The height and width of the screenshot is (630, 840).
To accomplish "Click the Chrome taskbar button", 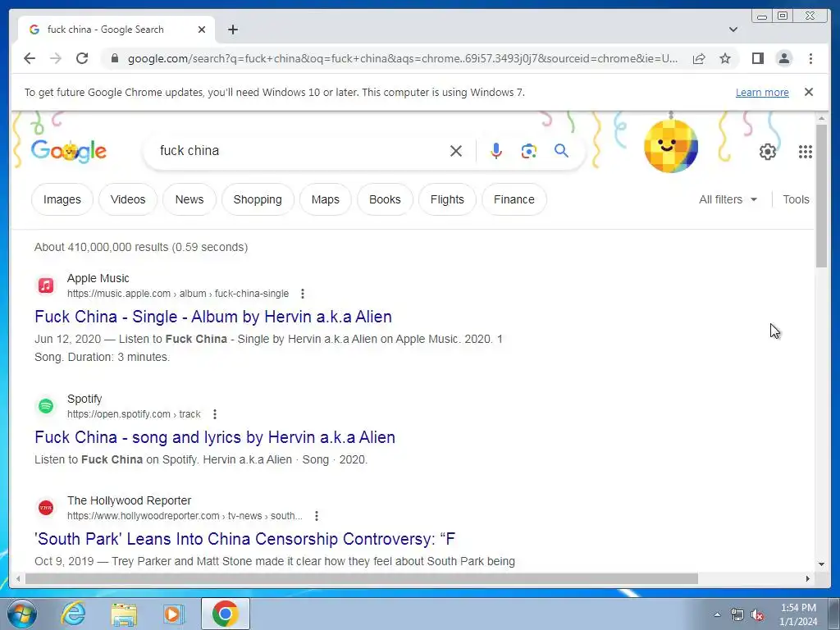I will click(x=226, y=614).
